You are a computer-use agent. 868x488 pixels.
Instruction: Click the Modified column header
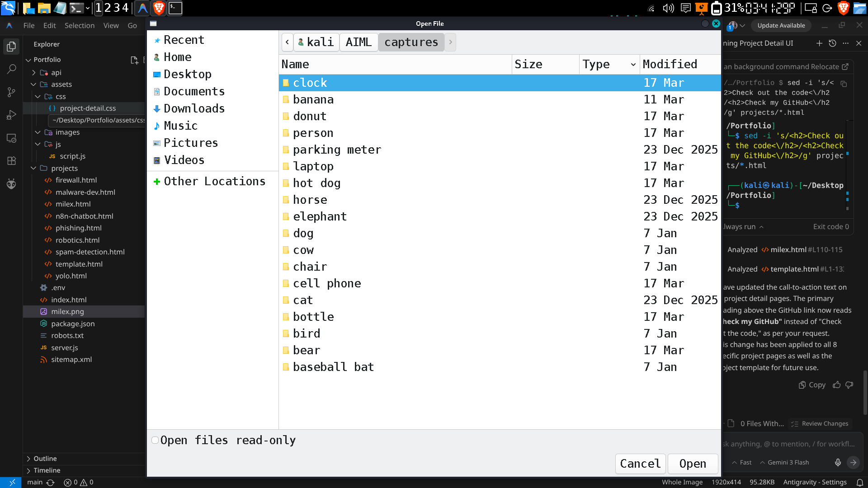tap(680, 65)
